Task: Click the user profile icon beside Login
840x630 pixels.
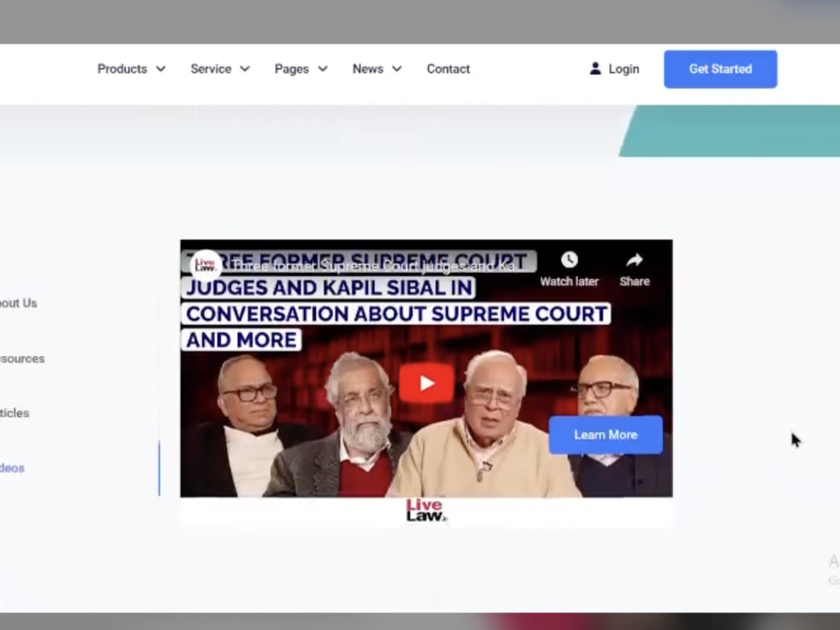Action: 596,69
